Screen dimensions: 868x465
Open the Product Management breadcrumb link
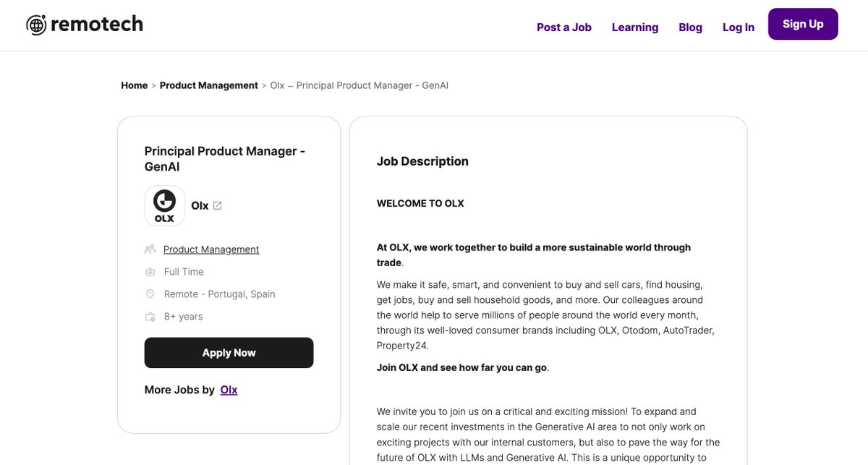[209, 85]
